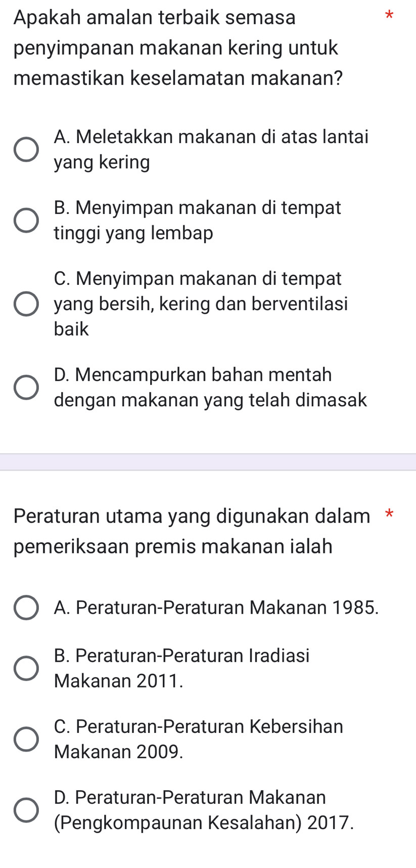The image size is (416, 868).
Task: Click the word 'baik' in option C label
Action: [x=71, y=330]
